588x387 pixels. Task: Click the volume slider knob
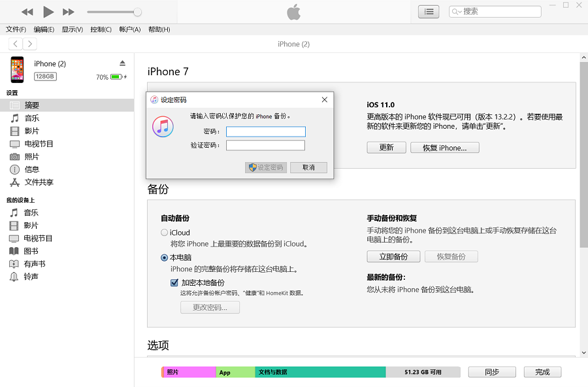point(138,12)
